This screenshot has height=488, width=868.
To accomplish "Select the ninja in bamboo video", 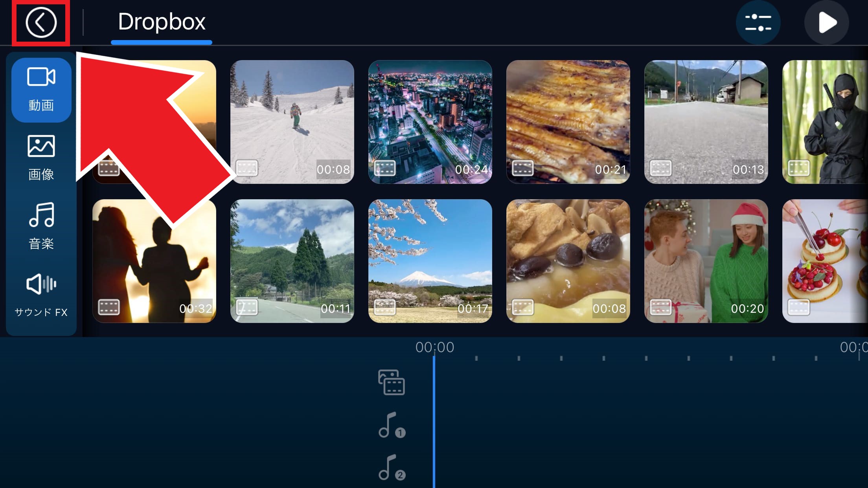I will coord(825,122).
